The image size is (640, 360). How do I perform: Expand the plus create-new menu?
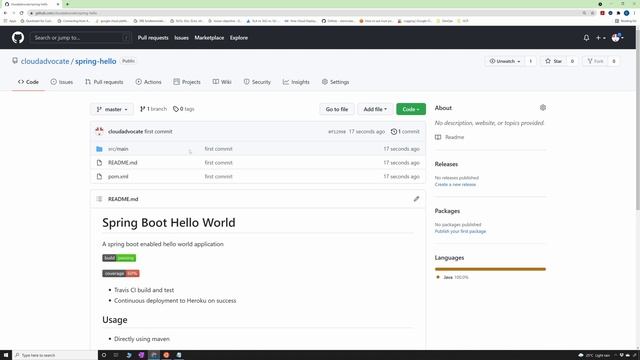pos(600,38)
